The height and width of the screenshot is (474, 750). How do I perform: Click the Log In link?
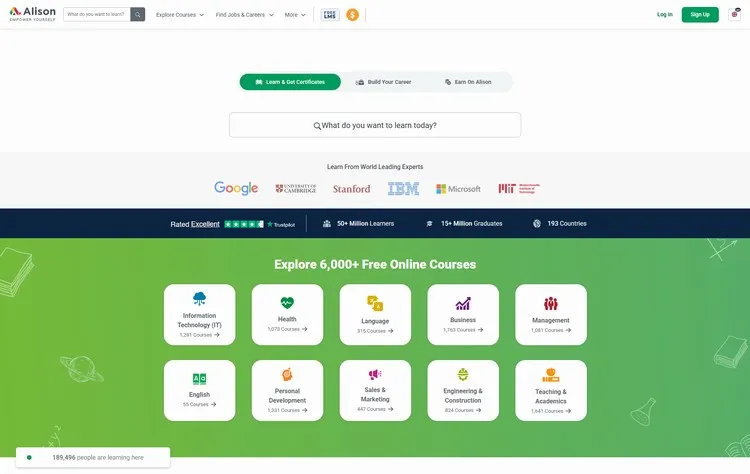(664, 14)
